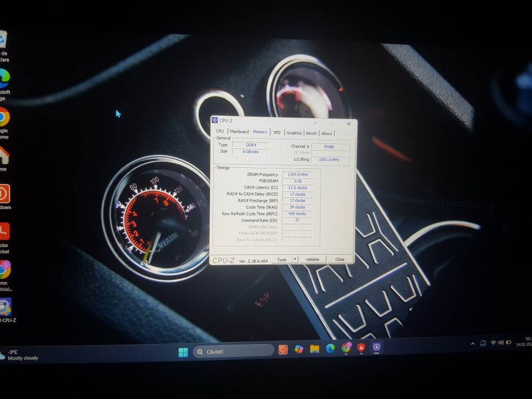
Task: Click the tRFC 420 clocks value
Action: (297, 214)
